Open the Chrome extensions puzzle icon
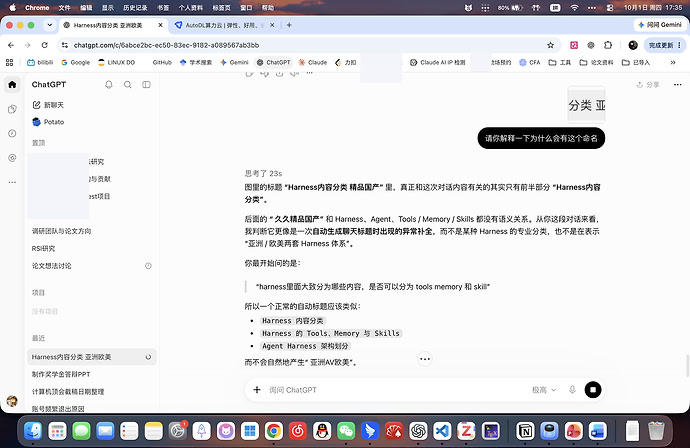 (x=608, y=45)
